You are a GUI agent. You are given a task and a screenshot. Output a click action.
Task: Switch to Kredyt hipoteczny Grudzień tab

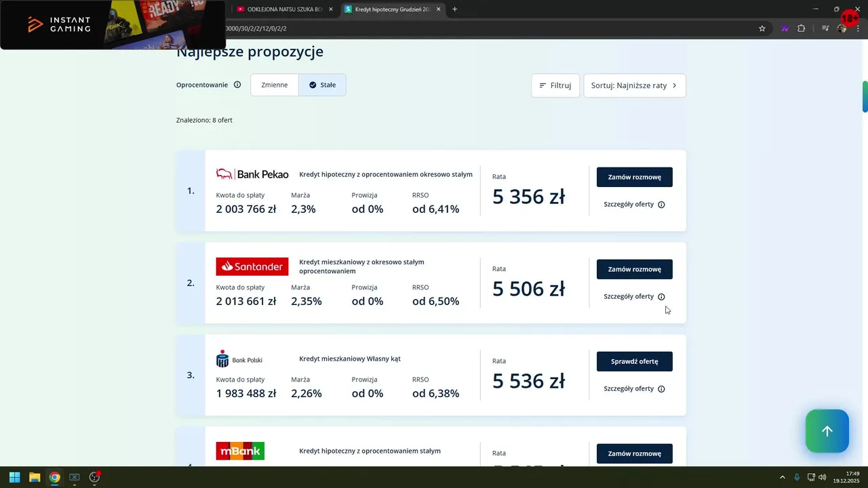tap(393, 9)
